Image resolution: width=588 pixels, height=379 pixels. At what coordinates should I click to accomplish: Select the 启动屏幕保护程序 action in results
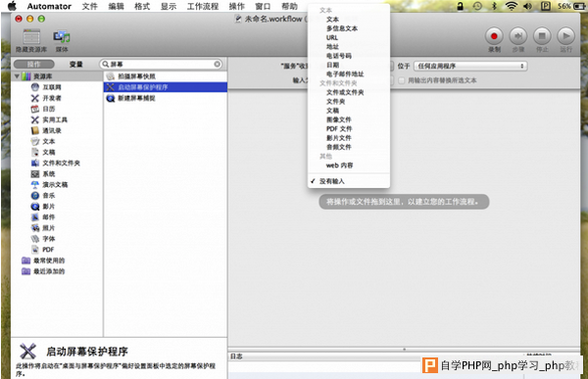point(166,87)
